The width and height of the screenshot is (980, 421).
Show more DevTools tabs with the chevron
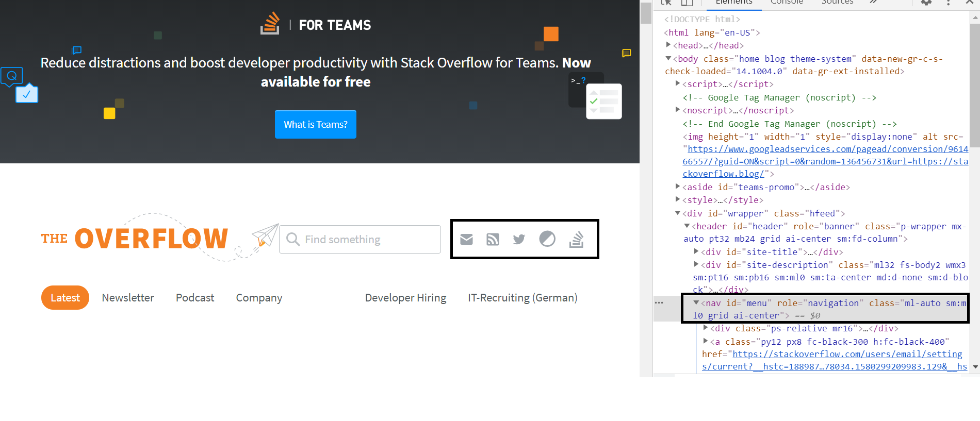(x=873, y=2)
